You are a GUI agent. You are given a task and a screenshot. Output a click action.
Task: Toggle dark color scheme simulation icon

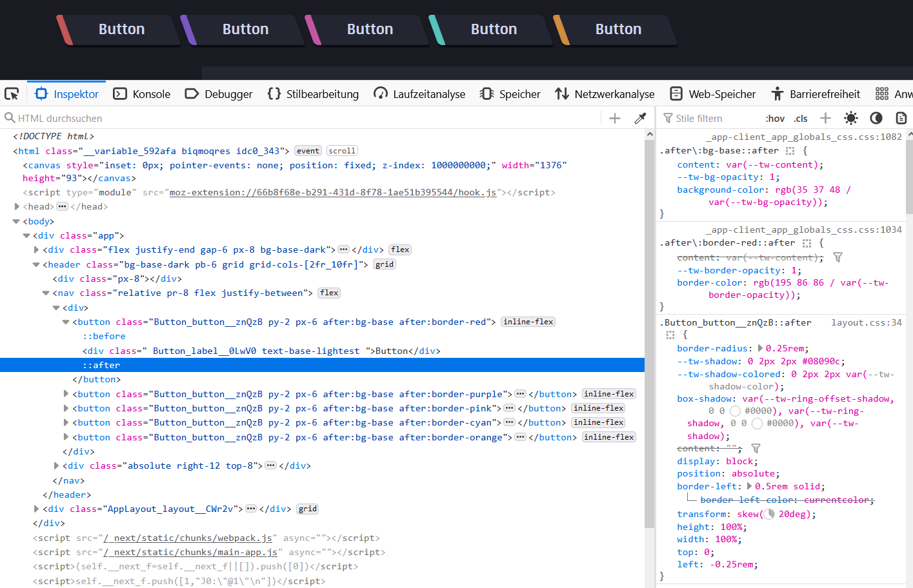[876, 118]
